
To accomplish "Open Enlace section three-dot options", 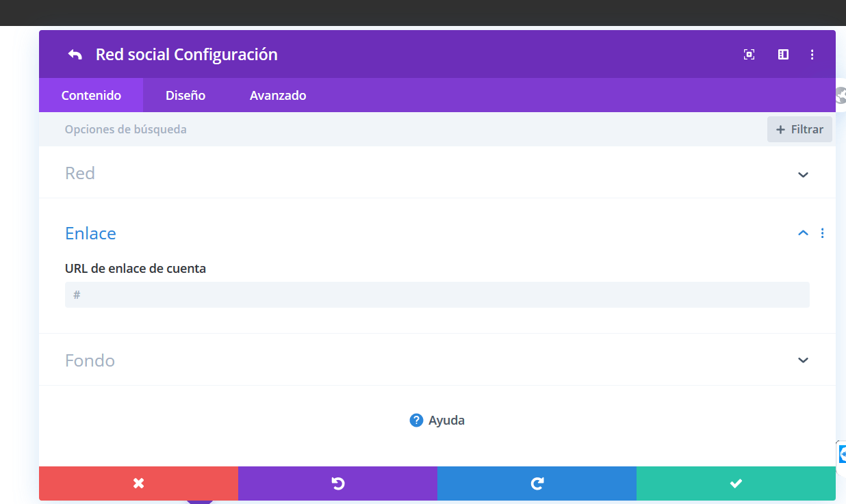I will pyautogui.click(x=822, y=233).
